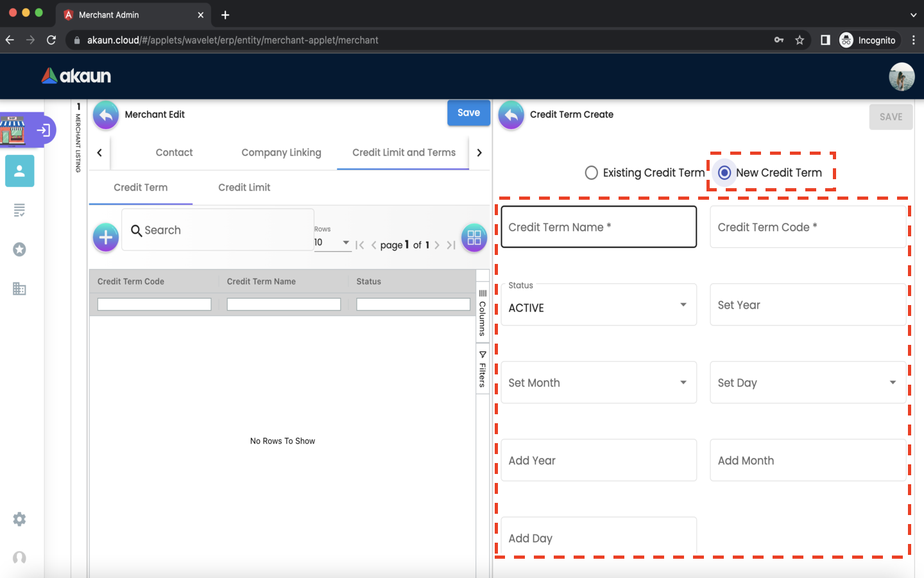Click the Credit Term Code input field
This screenshot has height=578, width=924.
pyautogui.click(x=807, y=227)
